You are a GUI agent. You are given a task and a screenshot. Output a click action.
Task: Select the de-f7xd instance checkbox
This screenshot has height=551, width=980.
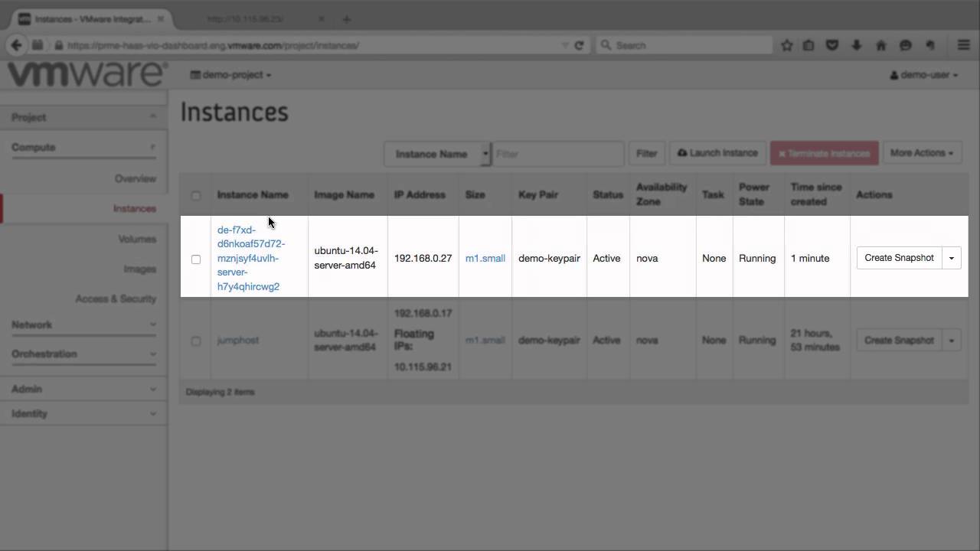coord(196,259)
